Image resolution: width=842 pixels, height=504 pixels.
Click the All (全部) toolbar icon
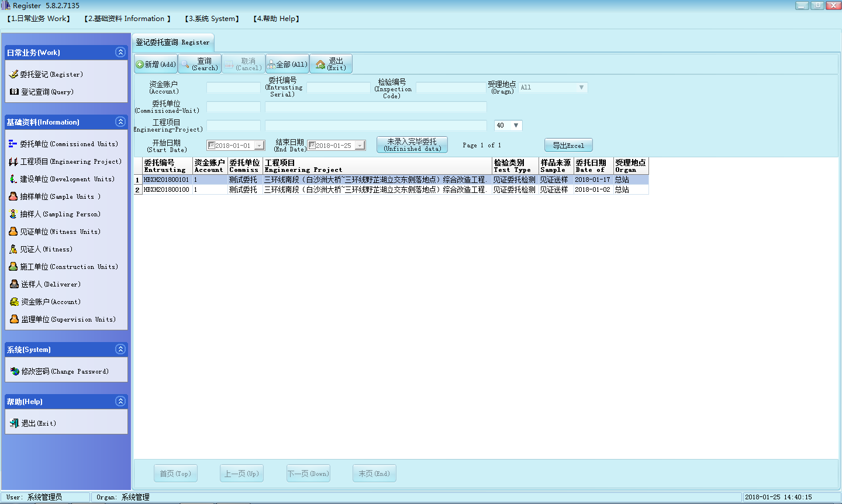coord(272,64)
